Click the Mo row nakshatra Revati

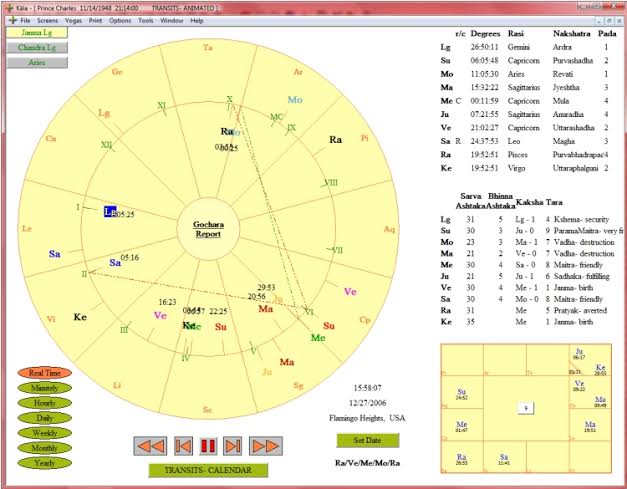coord(563,74)
